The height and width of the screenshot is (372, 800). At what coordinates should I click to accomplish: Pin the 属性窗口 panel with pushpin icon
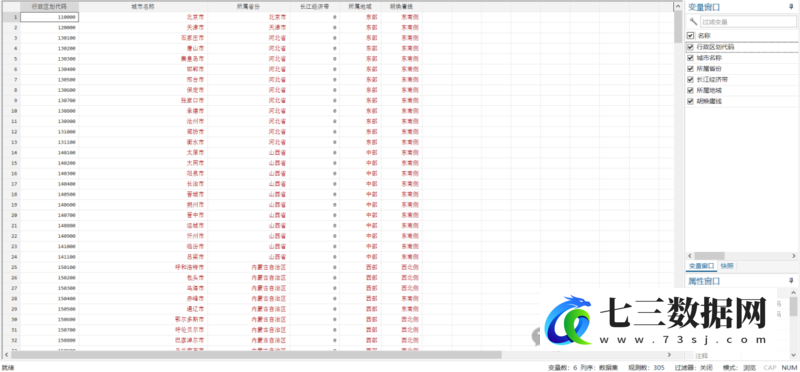coord(791,281)
